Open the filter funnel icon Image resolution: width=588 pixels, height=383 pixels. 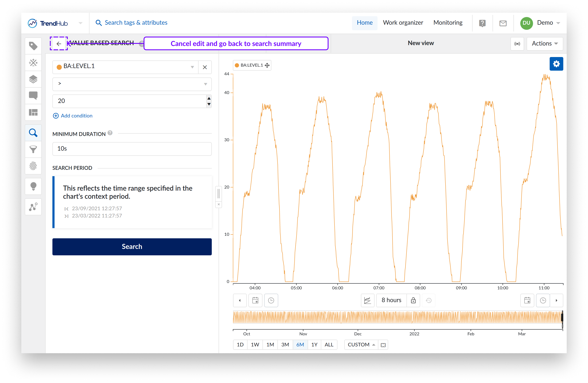tap(33, 149)
